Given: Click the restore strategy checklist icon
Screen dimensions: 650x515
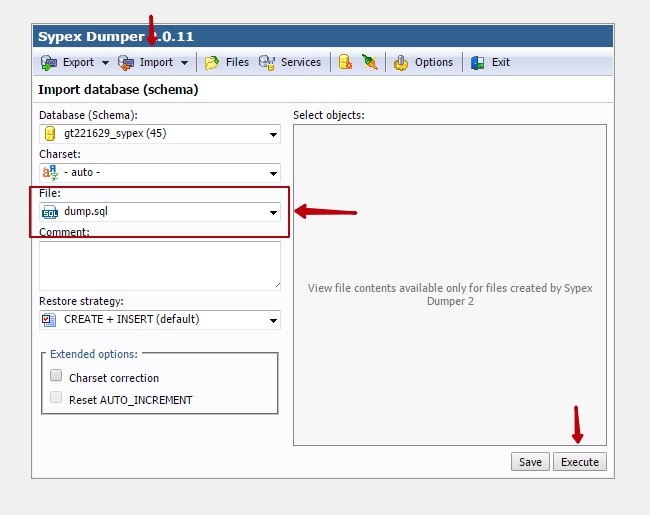Looking at the screenshot, I should click(49, 320).
